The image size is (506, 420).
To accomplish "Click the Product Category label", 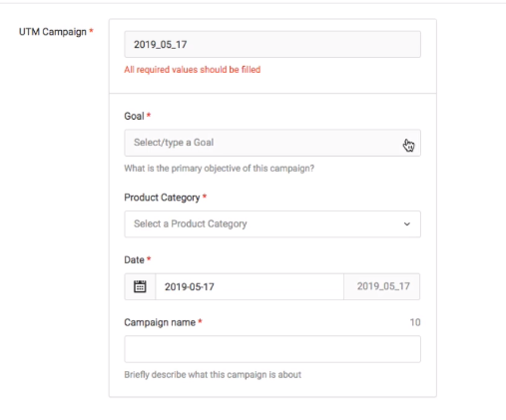I will tap(162, 198).
